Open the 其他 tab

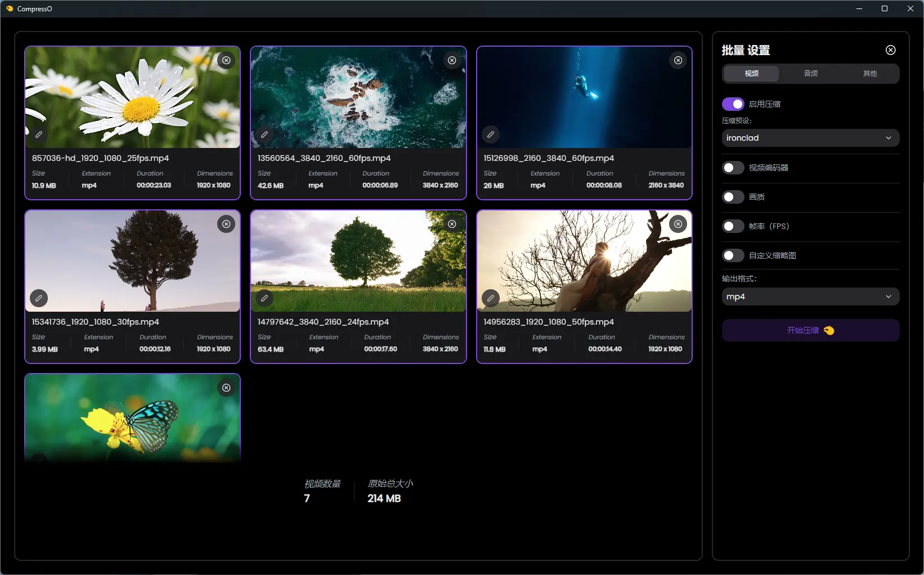(x=869, y=74)
